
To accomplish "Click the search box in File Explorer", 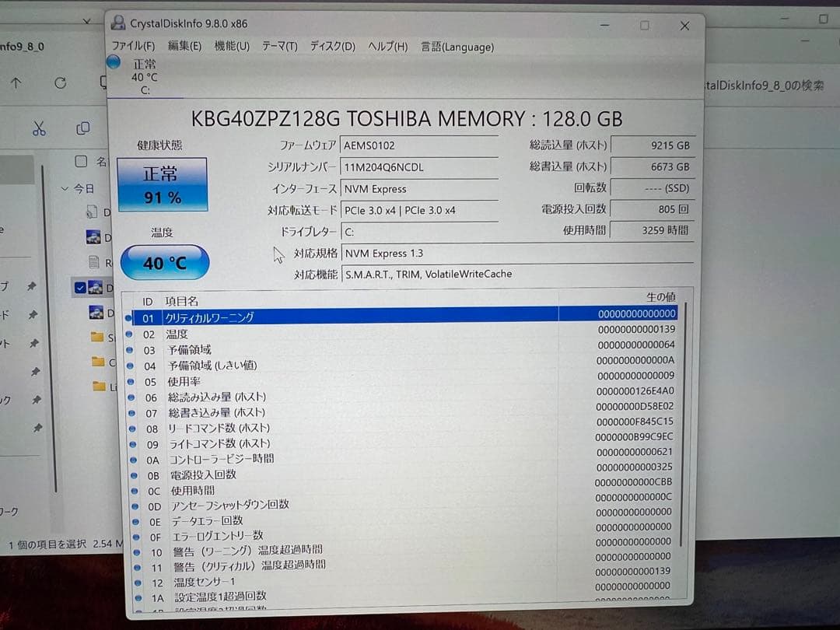I will [x=766, y=86].
